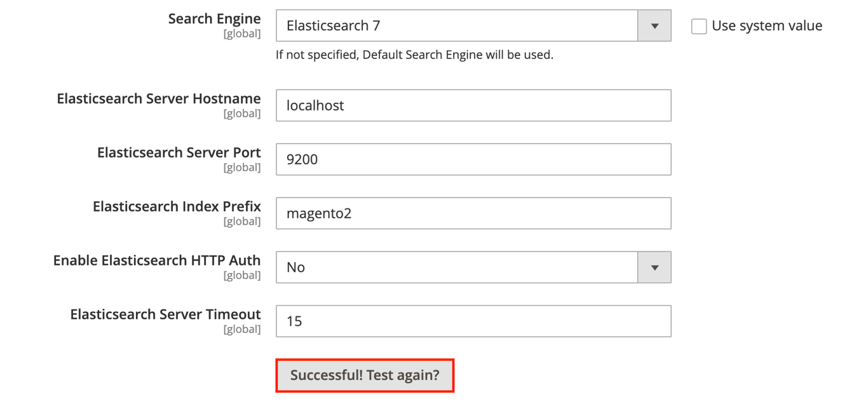Click the Default Search Engine helper text
868x404 pixels.
pos(414,55)
